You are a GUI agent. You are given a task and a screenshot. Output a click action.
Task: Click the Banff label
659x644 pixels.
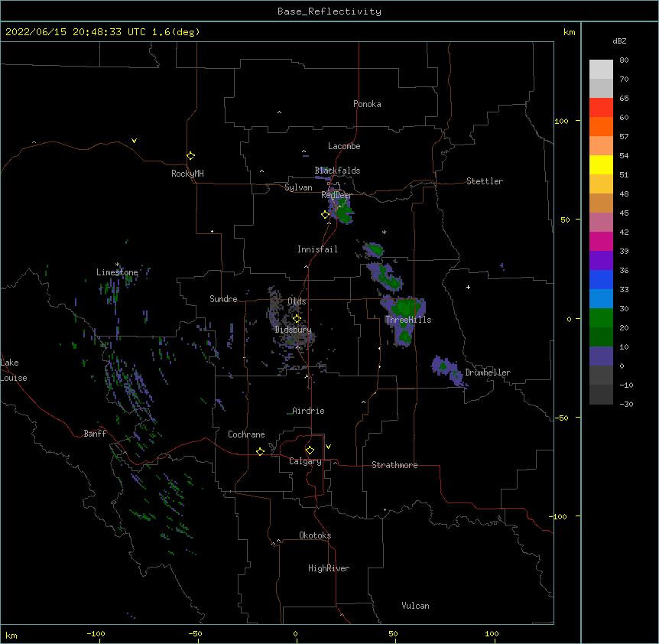point(95,434)
